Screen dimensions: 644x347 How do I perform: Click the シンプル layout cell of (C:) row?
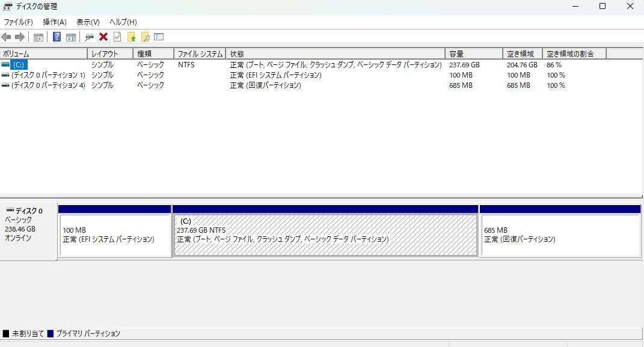(102, 65)
